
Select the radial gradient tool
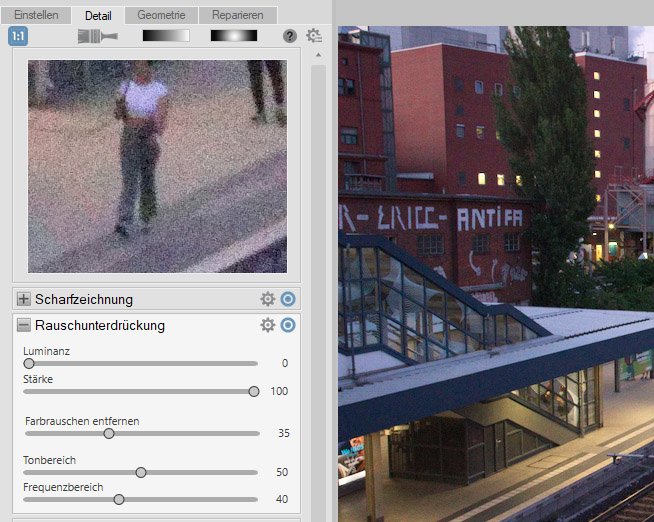pos(233,36)
